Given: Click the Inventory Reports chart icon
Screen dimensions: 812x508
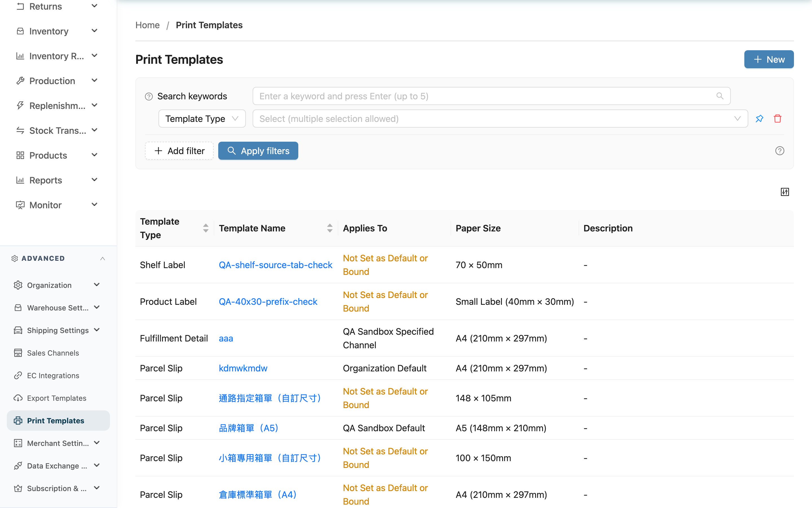Looking at the screenshot, I should (x=20, y=56).
